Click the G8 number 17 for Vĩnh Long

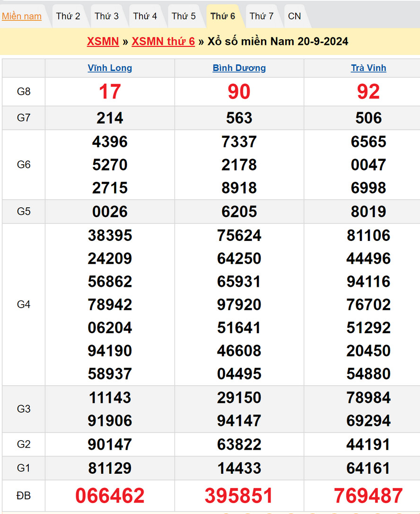110,91
